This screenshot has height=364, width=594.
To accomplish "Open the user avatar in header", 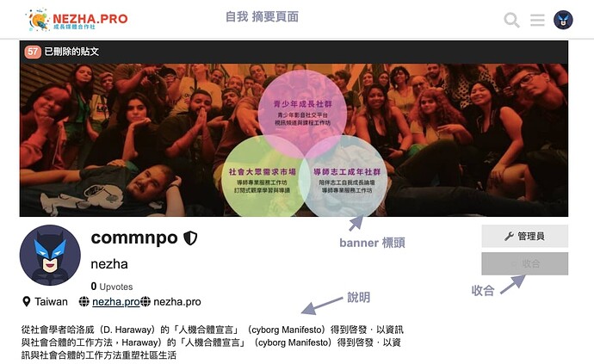I will tap(563, 20).
